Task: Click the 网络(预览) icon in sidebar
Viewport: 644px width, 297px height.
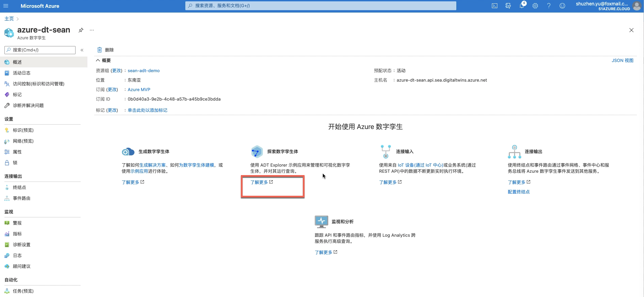Action: click(x=7, y=141)
